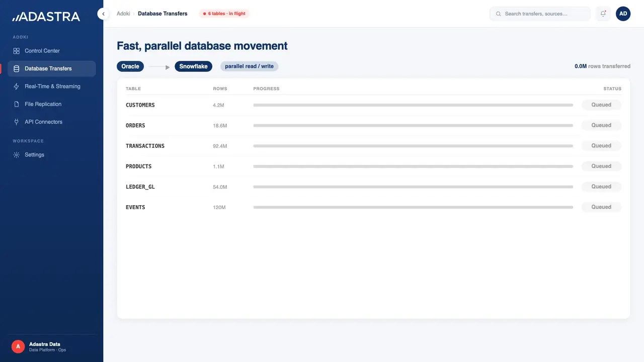The image size is (644, 362).
Task: Click the 54.0M row count
Action: coord(220,187)
